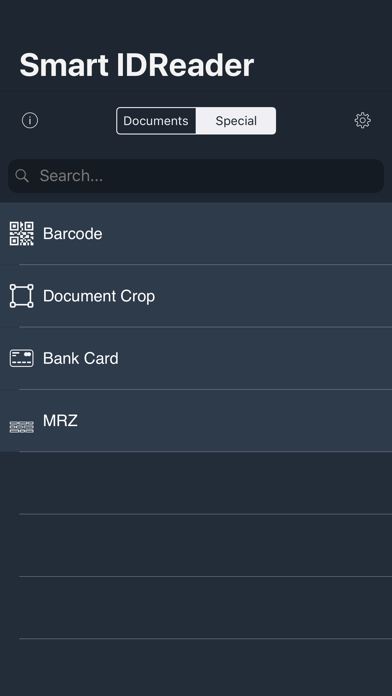The height and width of the screenshot is (696, 392).
Task: Choose the Bank Card text label
Action: coord(80,358)
